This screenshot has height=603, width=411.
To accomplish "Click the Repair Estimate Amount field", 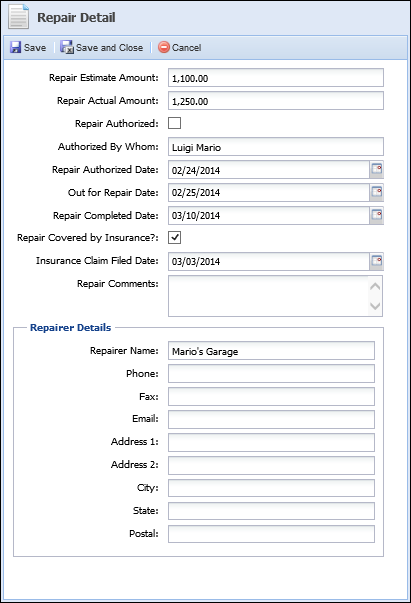I will [x=276, y=78].
